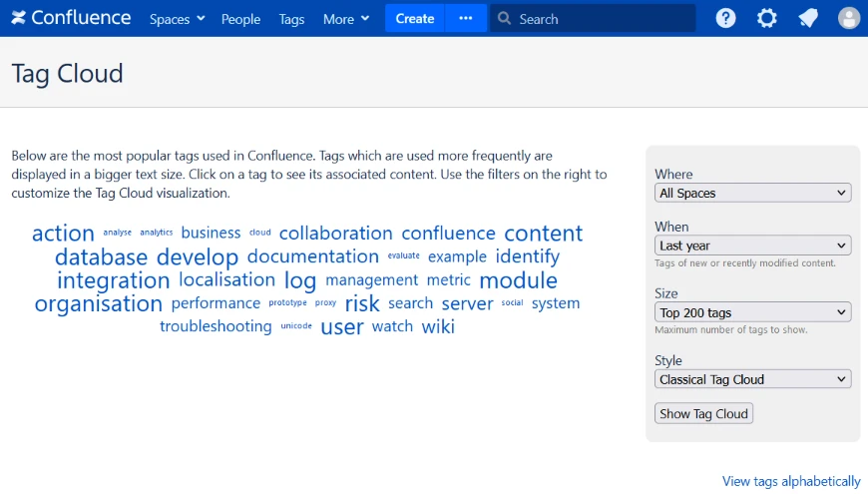Image resolution: width=868 pixels, height=494 pixels.
Task: Open the watch tag
Action: click(x=392, y=326)
